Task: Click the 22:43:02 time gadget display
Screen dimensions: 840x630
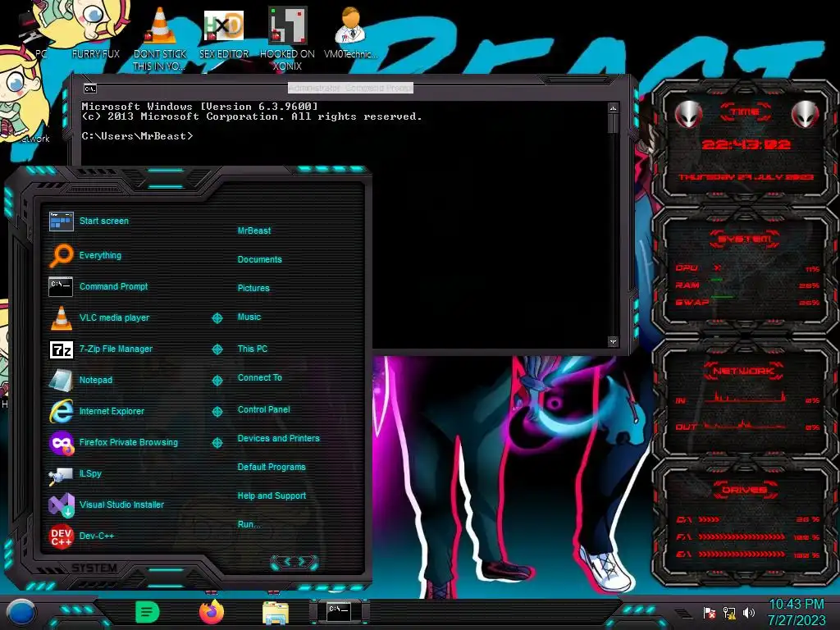Action: 746,144
